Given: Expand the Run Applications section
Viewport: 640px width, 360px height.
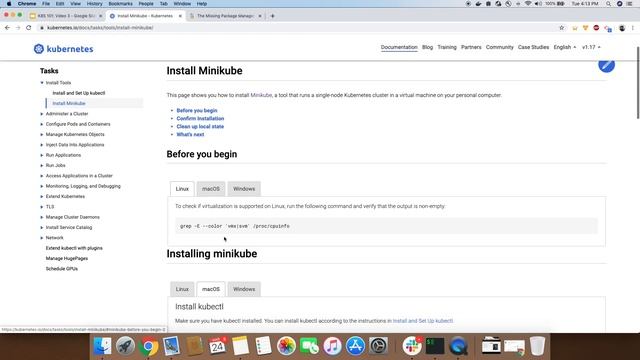Looking at the screenshot, I should click(42, 155).
